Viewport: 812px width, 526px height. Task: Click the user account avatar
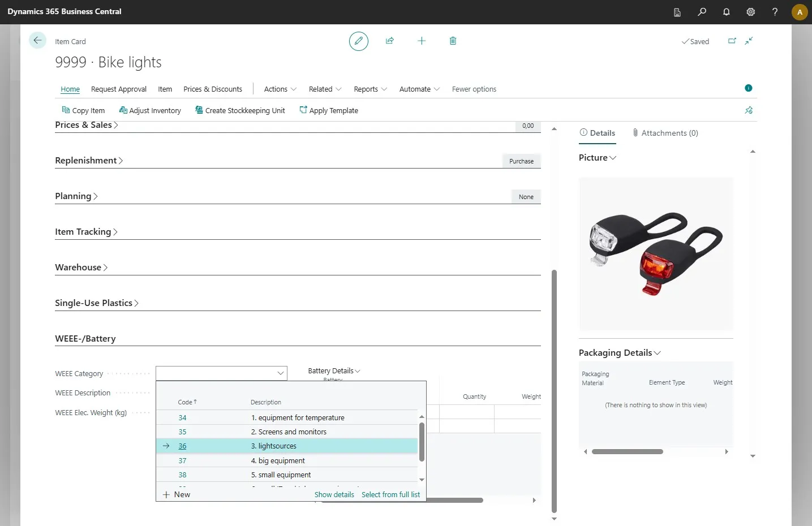click(x=800, y=12)
